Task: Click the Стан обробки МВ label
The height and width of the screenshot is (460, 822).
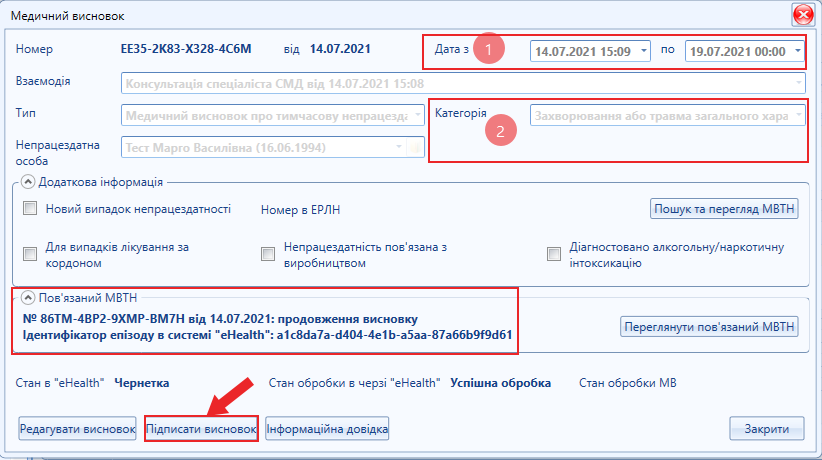Action: [x=628, y=383]
